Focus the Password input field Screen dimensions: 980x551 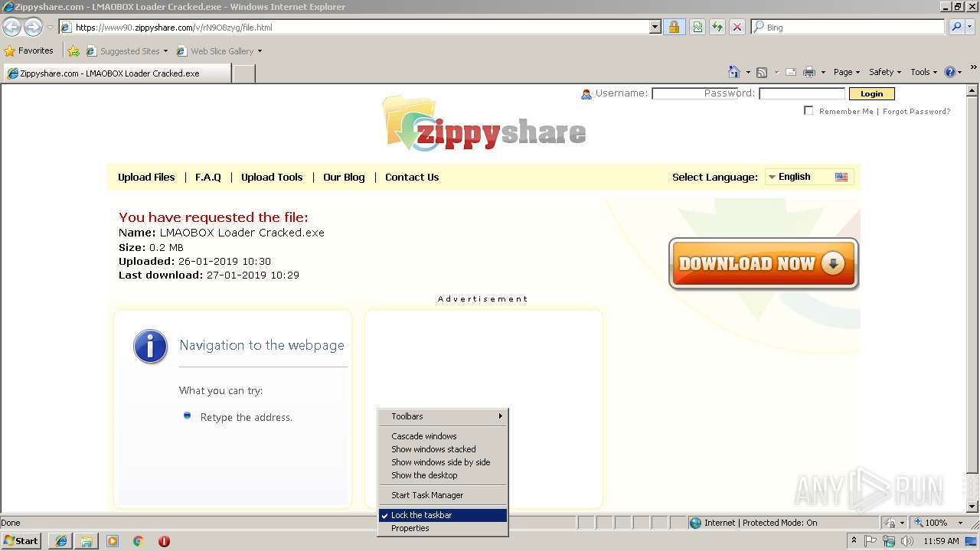(x=802, y=93)
